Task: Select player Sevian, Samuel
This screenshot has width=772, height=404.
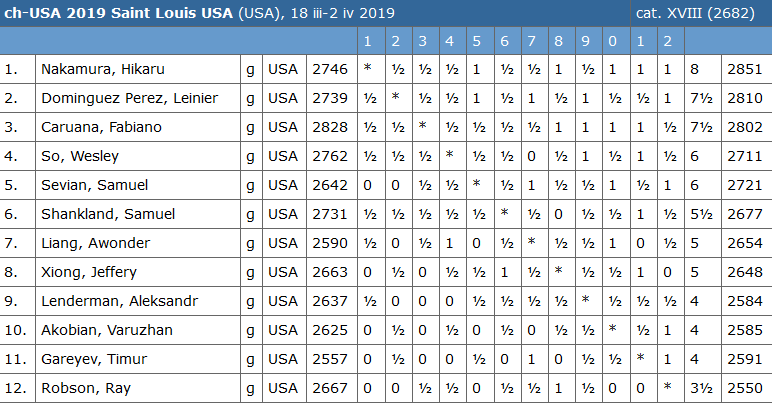Action: tap(93, 186)
